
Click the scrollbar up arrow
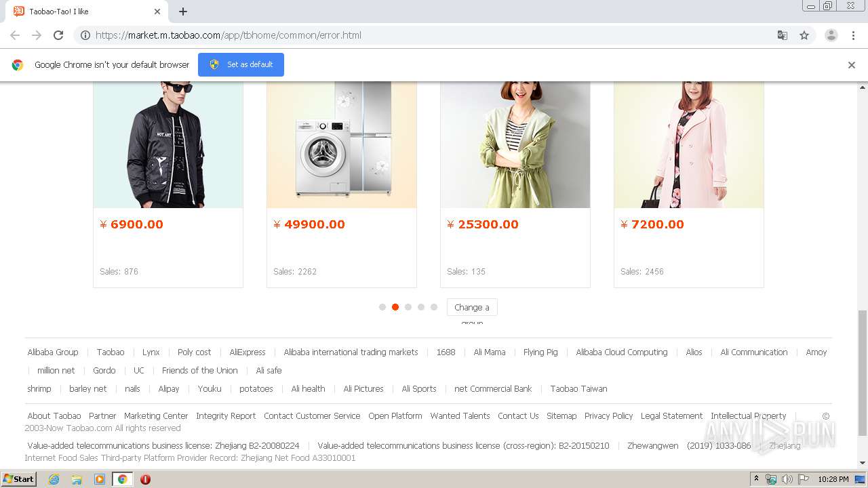coord(863,87)
